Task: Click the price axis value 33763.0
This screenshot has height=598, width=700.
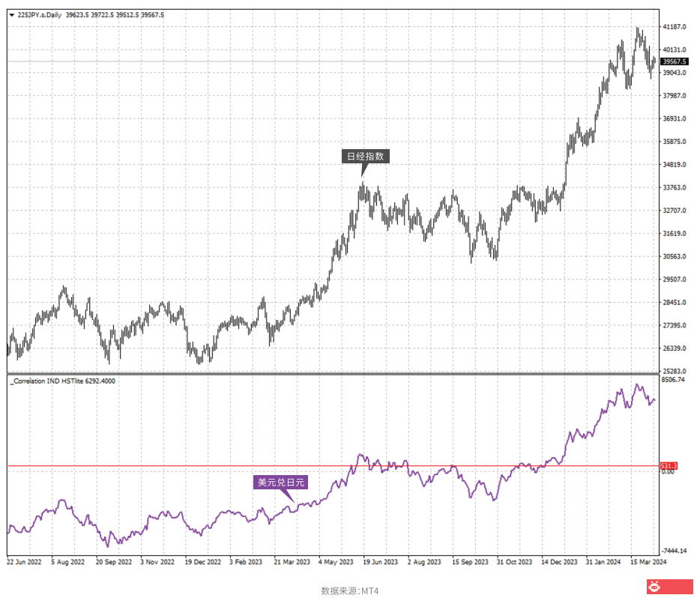Action: point(674,188)
